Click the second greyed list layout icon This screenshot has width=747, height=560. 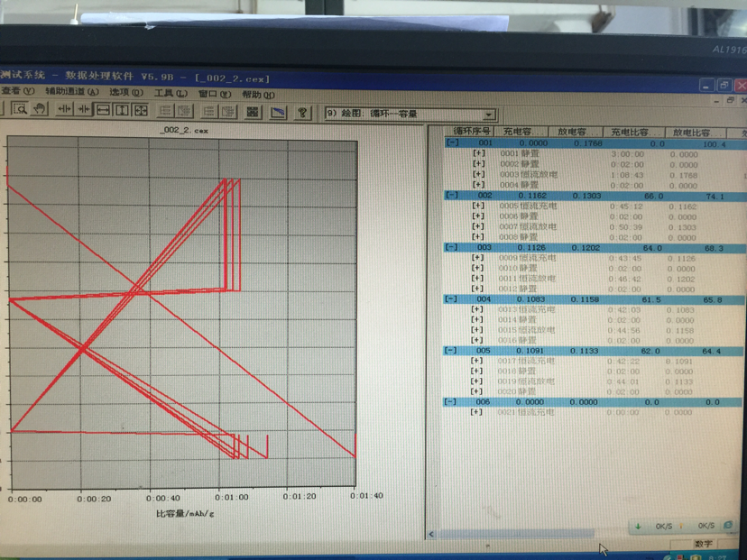click(185, 112)
